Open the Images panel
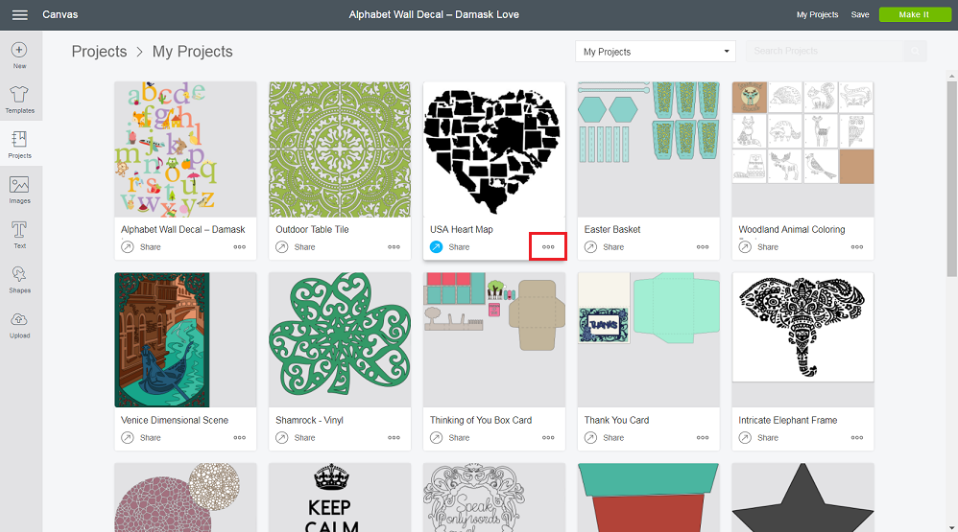Screen dimensions: 958x532 coord(20,189)
